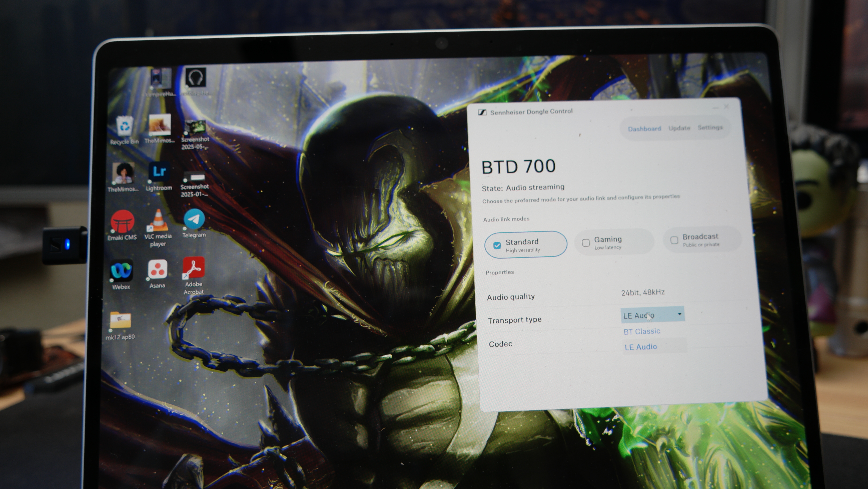Enable the Broadcast audio link mode

[674, 240]
